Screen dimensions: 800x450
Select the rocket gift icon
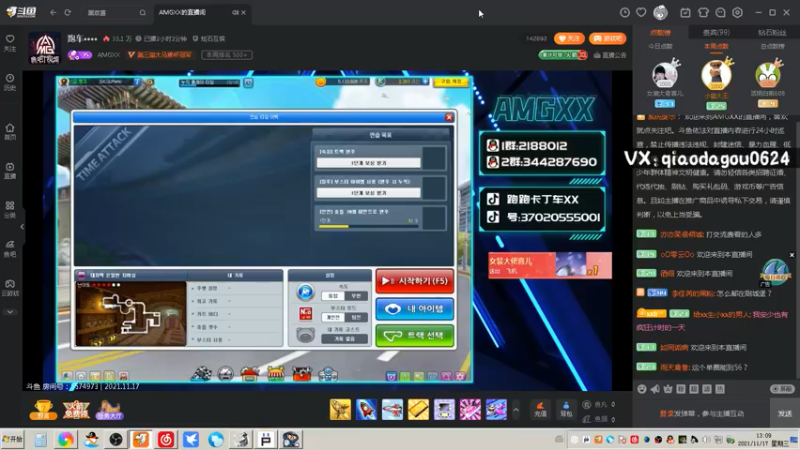coord(366,409)
